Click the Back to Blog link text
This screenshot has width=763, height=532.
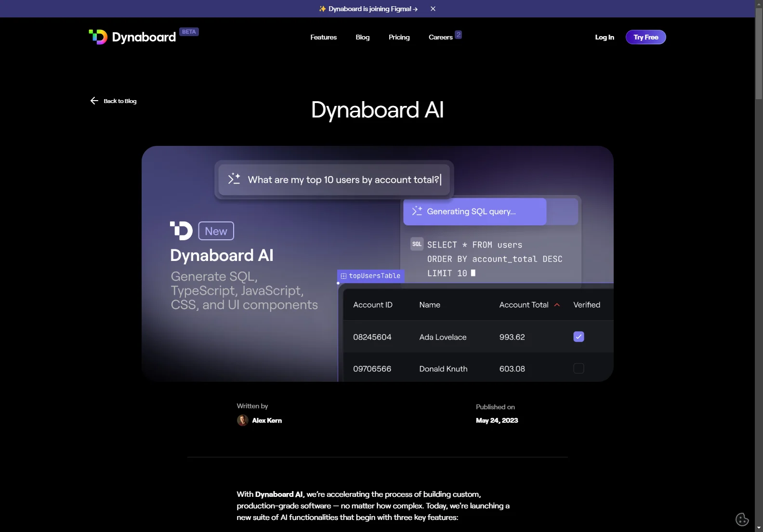pyautogui.click(x=120, y=101)
